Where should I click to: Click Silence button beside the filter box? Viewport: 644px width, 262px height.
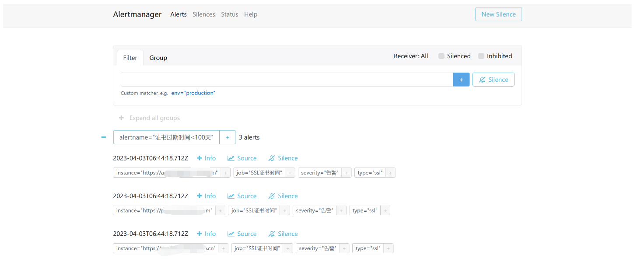point(493,80)
